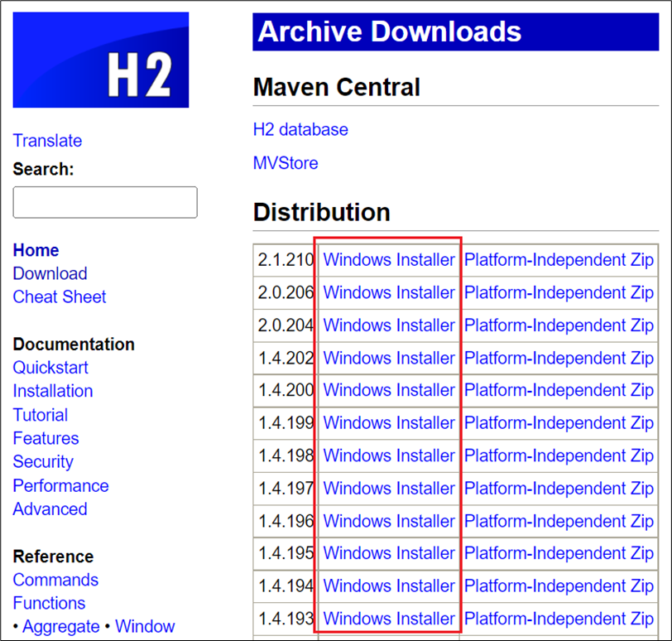Open the Aggregate functions link
This screenshot has width=672, height=641.
pyautogui.click(x=61, y=626)
